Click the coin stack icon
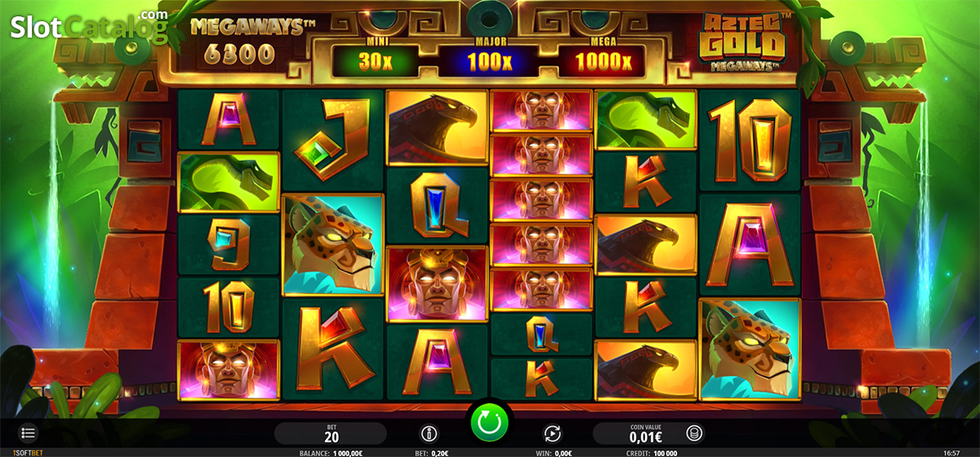The width and height of the screenshot is (980, 457). coord(696,432)
